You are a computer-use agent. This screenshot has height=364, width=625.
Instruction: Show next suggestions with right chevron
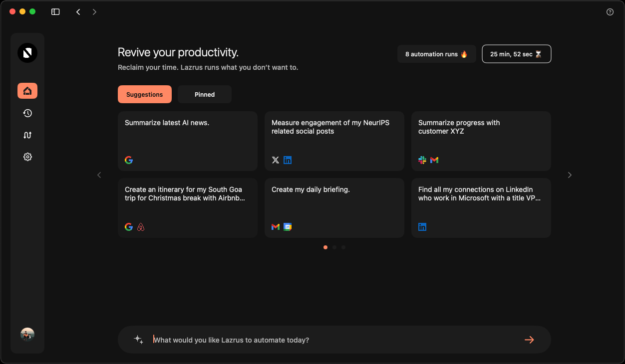pyautogui.click(x=570, y=175)
